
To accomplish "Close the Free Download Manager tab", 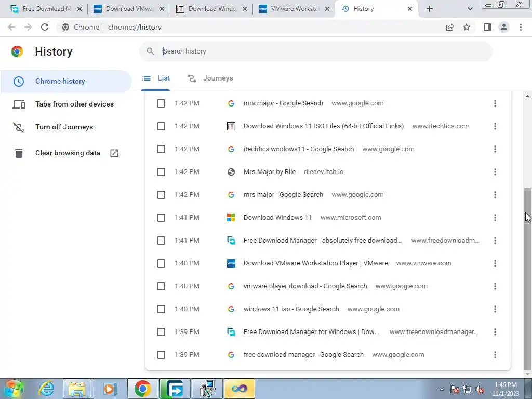I will [79, 9].
